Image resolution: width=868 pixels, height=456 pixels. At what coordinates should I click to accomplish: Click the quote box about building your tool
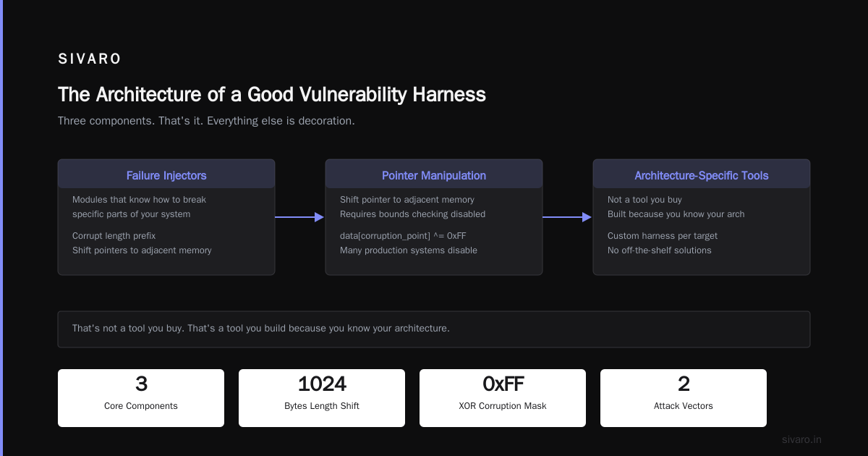(434, 329)
